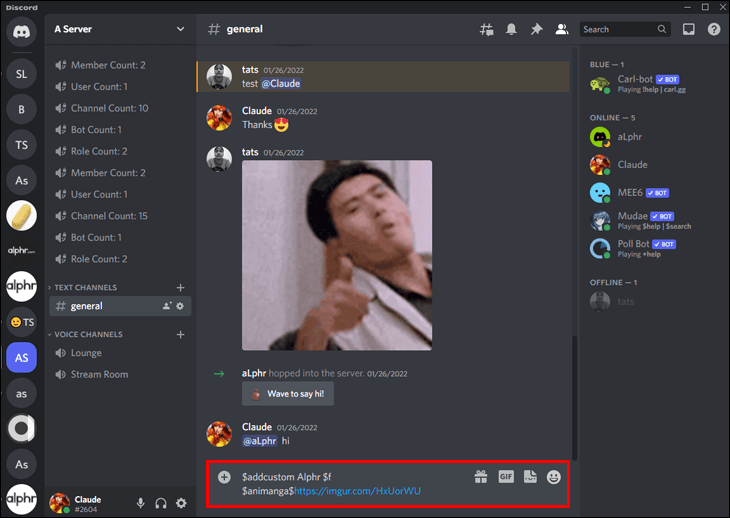Toggle headphones deafen
730x518 pixels.
click(161, 503)
